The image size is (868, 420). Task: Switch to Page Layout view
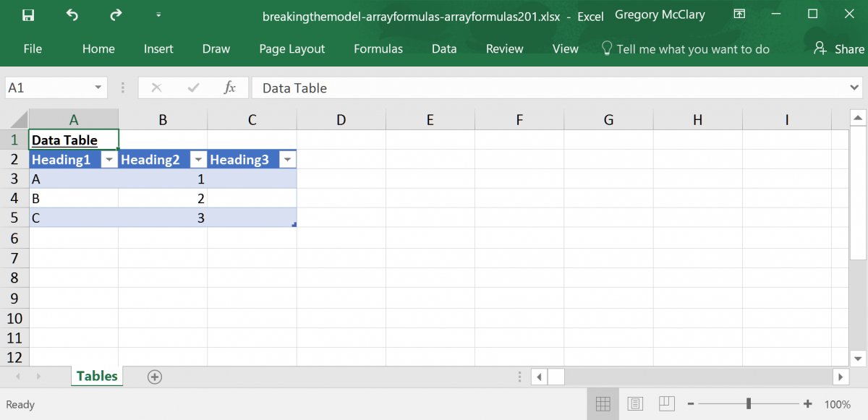pos(635,403)
